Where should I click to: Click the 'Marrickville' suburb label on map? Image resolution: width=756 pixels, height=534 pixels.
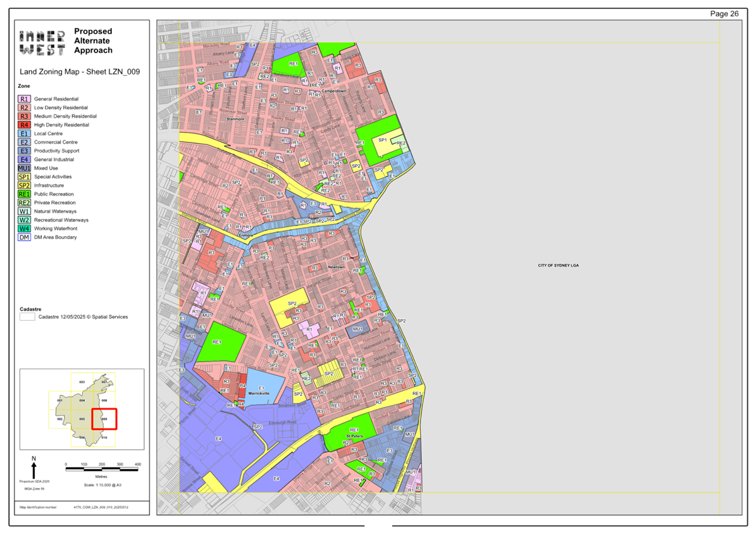[x=259, y=394]
